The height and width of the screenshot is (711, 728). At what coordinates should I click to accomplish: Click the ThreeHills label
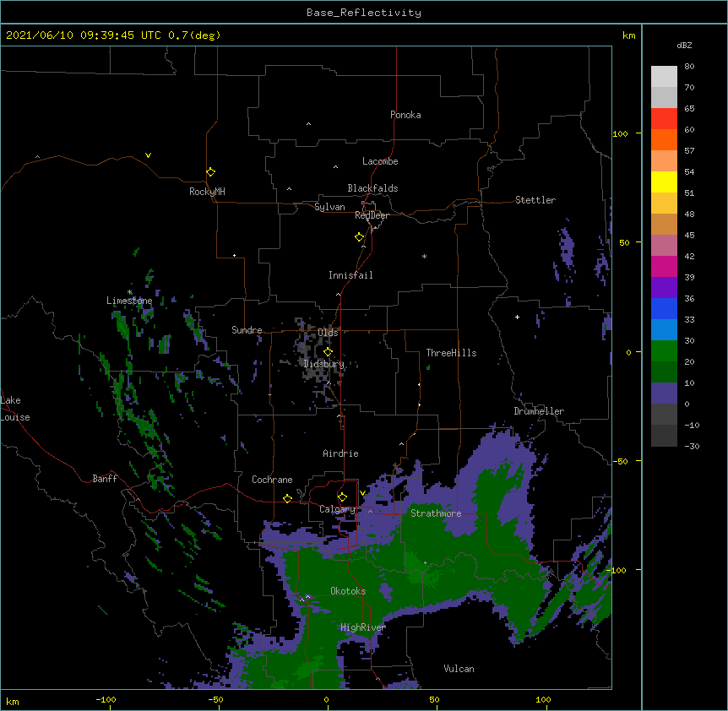point(451,353)
